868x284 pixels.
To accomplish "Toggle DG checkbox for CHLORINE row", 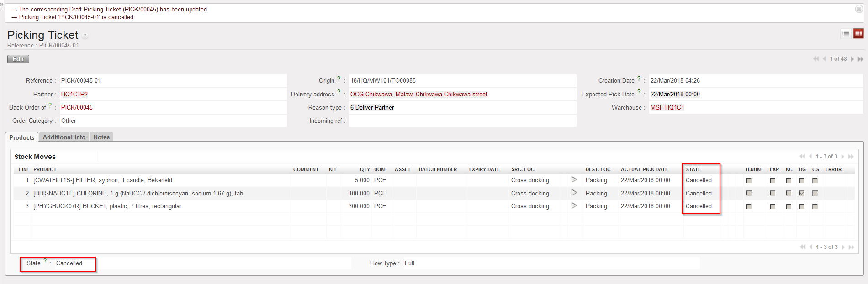I will [x=802, y=193].
